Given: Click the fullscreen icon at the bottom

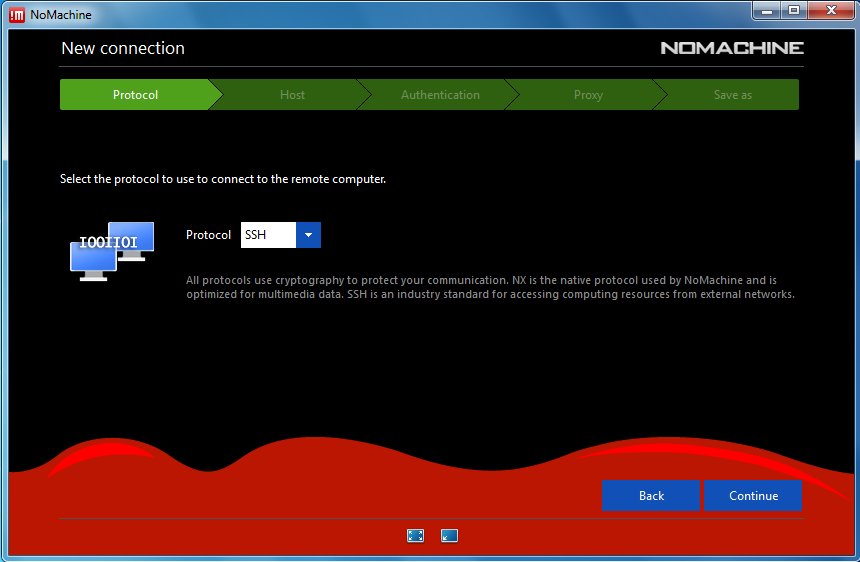Looking at the screenshot, I should (416, 536).
